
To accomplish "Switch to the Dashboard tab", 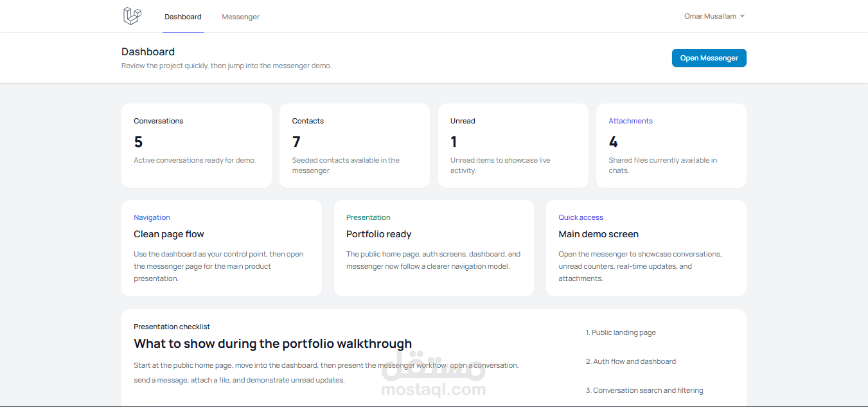I will pos(183,17).
